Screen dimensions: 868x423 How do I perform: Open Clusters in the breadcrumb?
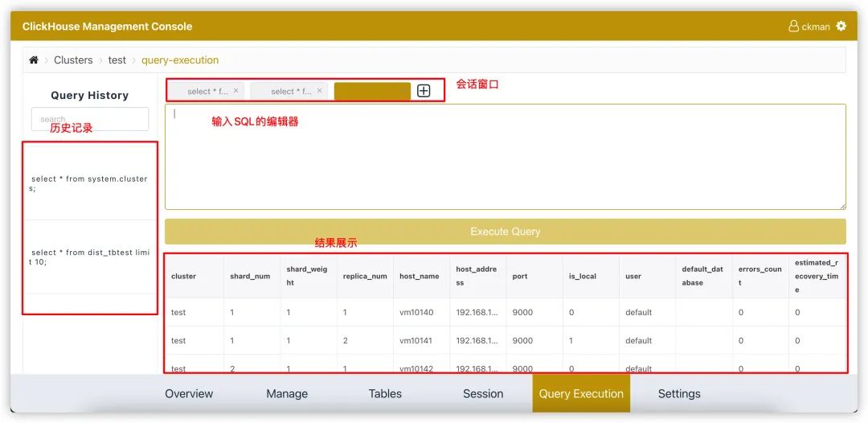73,60
